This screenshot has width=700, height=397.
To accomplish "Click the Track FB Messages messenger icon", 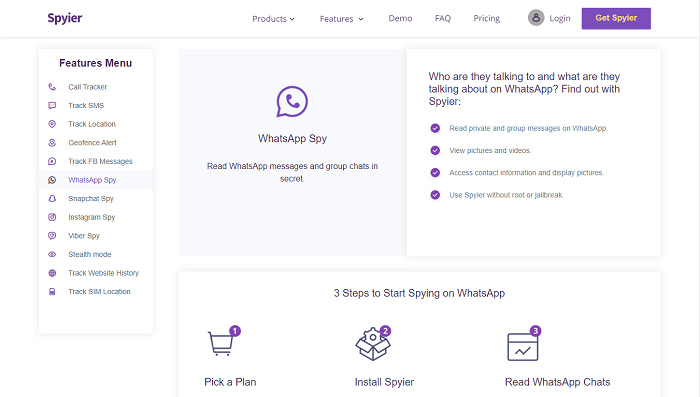I will pos(52,161).
